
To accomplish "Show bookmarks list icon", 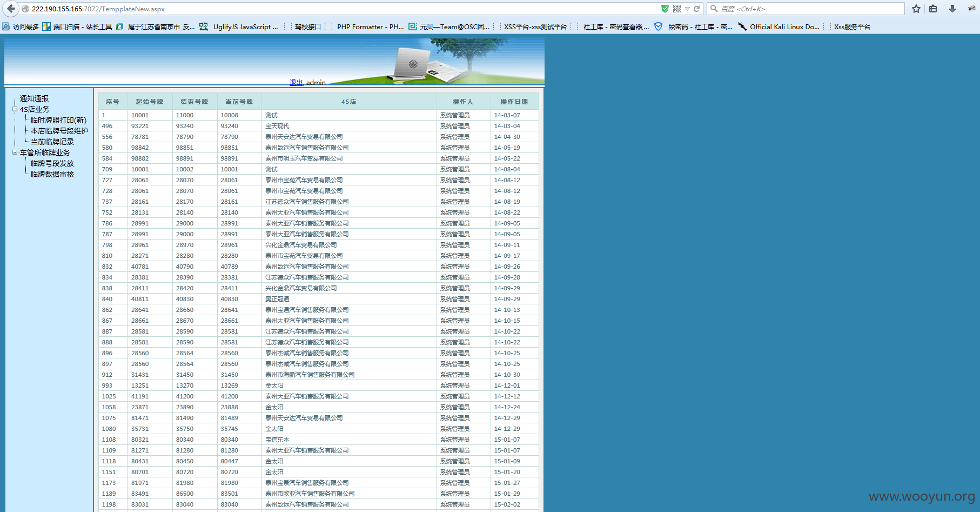I will pyautogui.click(x=933, y=9).
